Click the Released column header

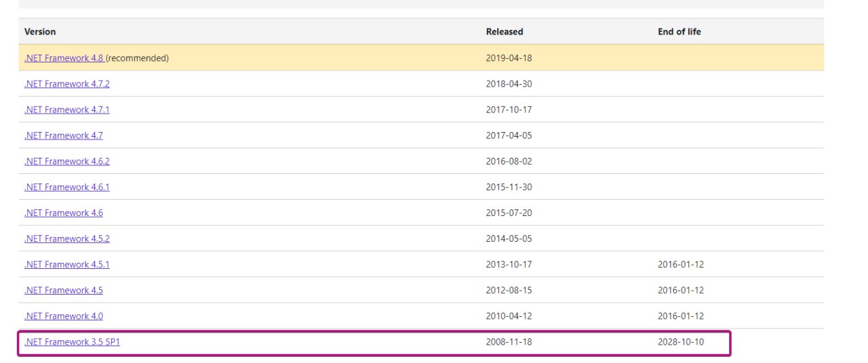coord(505,32)
